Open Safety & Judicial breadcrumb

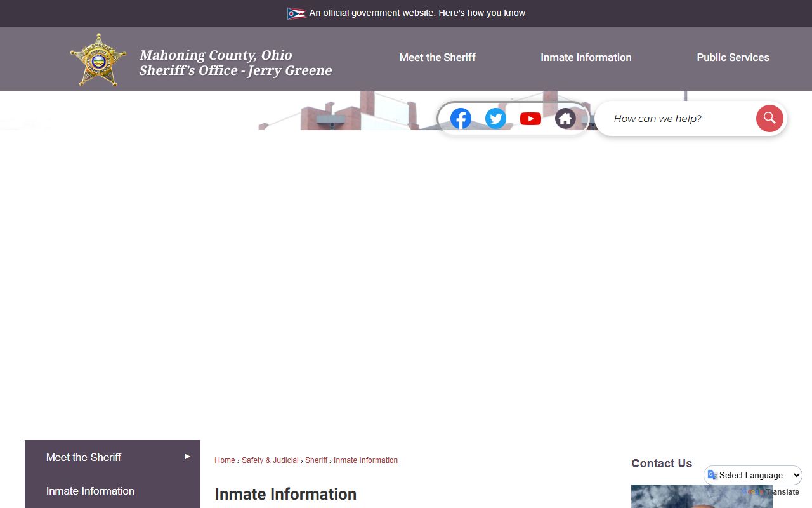pyautogui.click(x=270, y=460)
